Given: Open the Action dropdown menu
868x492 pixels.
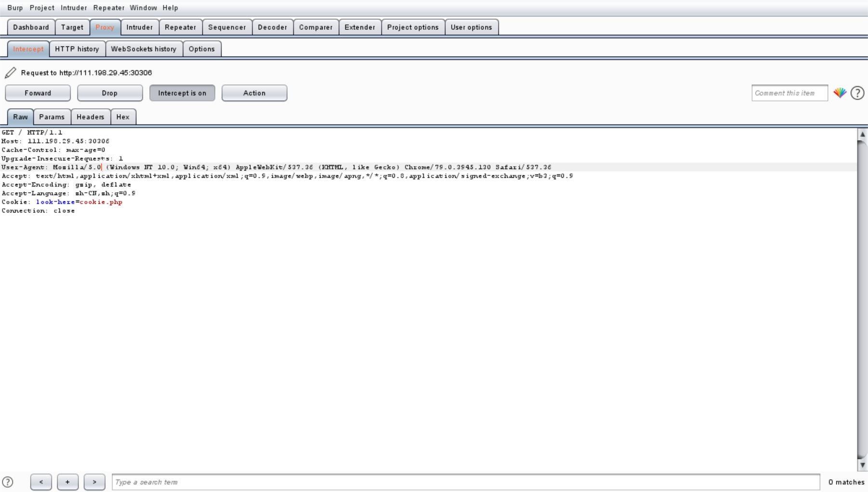Looking at the screenshot, I should [x=254, y=93].
